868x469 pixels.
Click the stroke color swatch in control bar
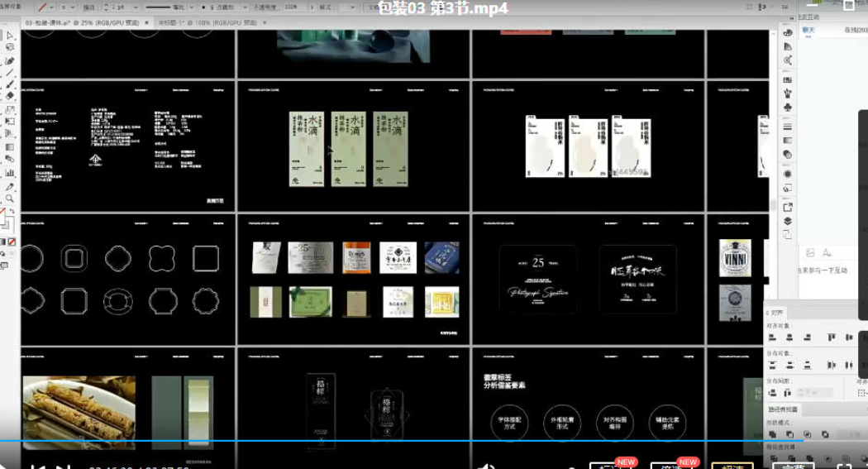pyautogui.click(x=42, y=7)
